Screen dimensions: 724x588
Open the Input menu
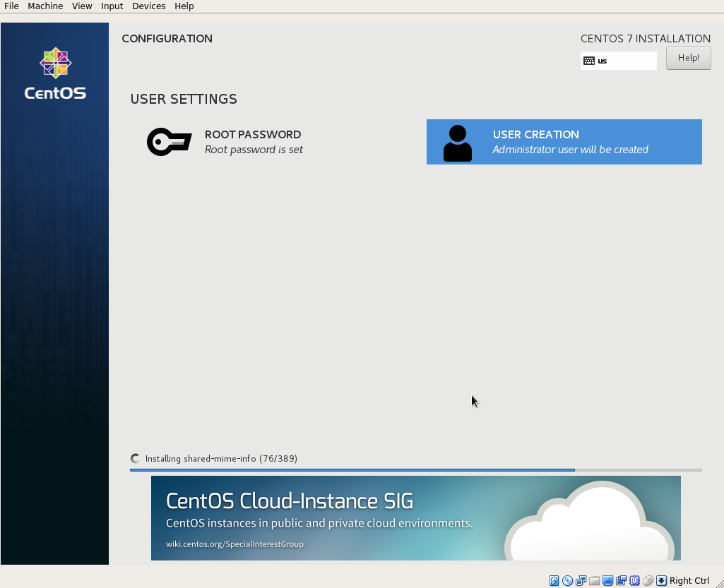pyautogui.click(x=112, y=6)
